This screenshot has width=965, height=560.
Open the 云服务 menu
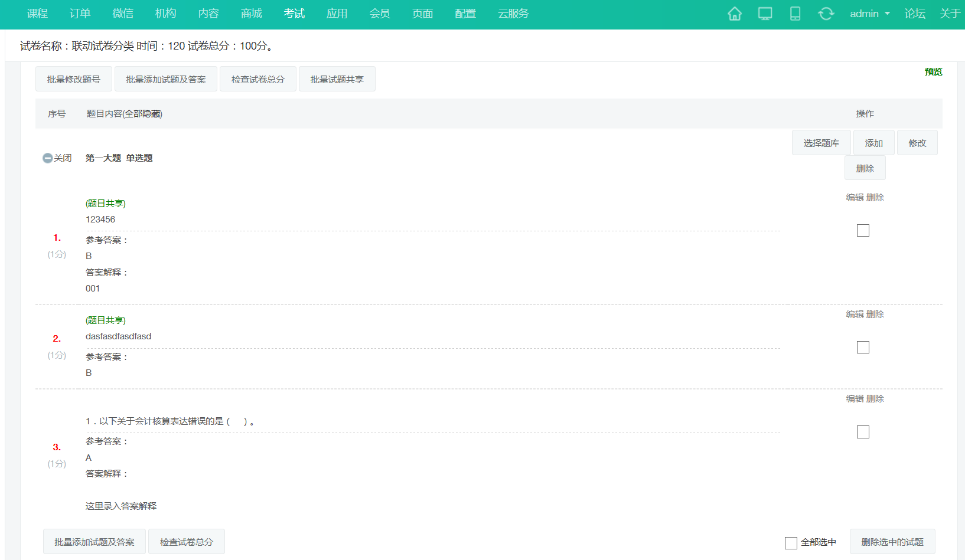pos(513,14)
